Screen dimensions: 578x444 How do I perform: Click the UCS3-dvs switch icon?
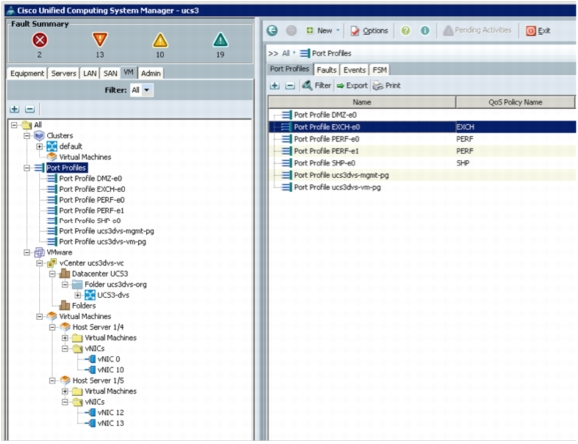90,295
